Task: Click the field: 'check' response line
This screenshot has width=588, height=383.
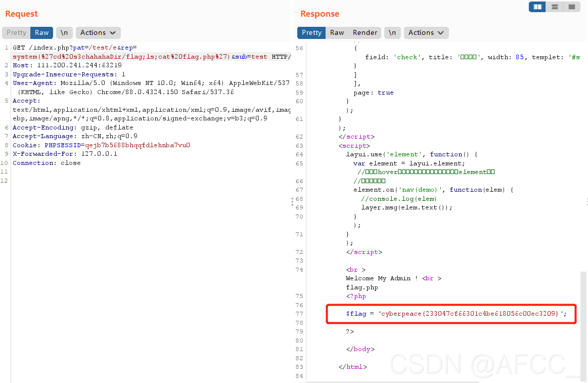Action: (473, 57)
